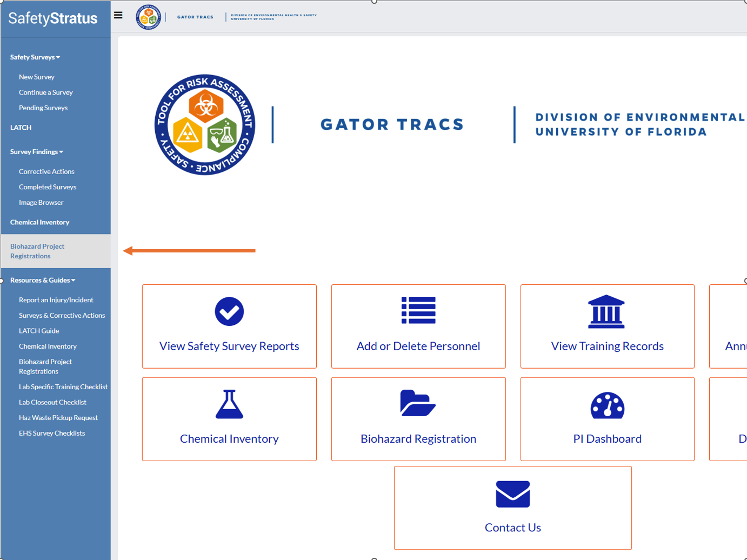Collapse the Survey Findings sidebar section
The height and width of the screenshot is (560, 747).
tap(37, 152)
